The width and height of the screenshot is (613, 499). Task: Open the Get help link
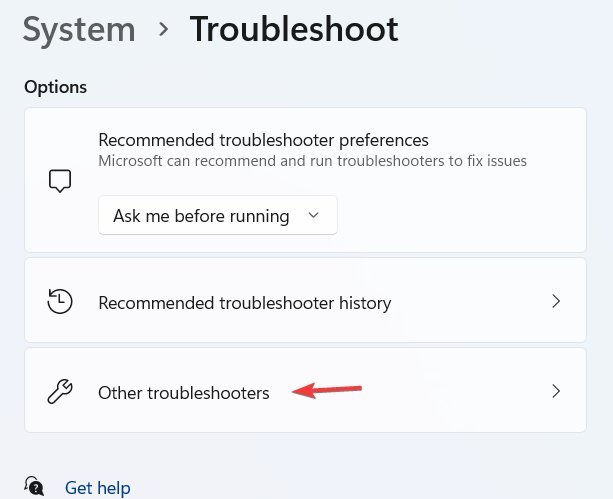click(x=97, y=488)
